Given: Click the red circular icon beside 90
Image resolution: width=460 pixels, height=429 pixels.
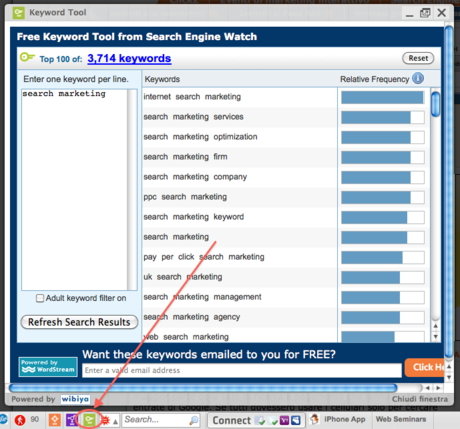Looking at the screenshot, I should [x=20, y=420].
